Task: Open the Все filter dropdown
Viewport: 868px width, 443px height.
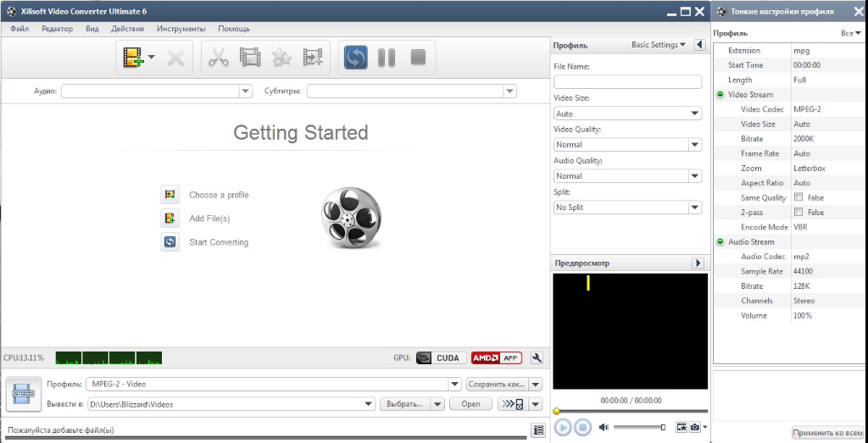Action: (x=851, y=33)
